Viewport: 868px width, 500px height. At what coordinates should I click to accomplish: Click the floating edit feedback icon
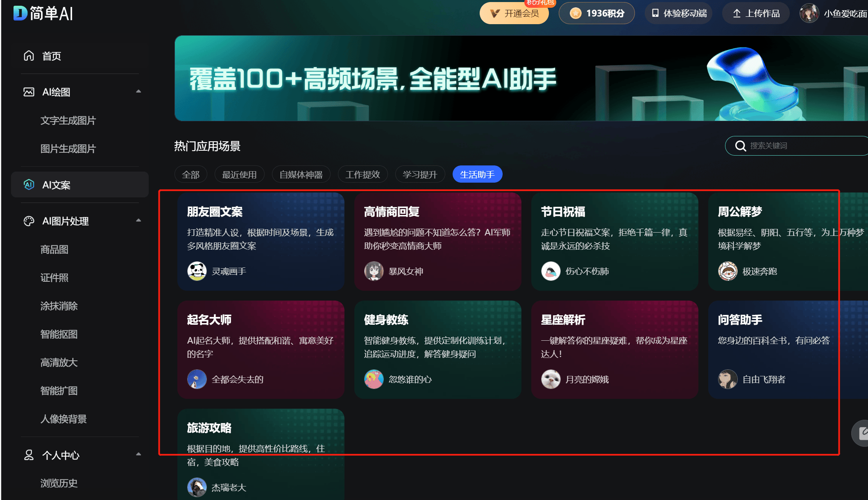(862, 433)
